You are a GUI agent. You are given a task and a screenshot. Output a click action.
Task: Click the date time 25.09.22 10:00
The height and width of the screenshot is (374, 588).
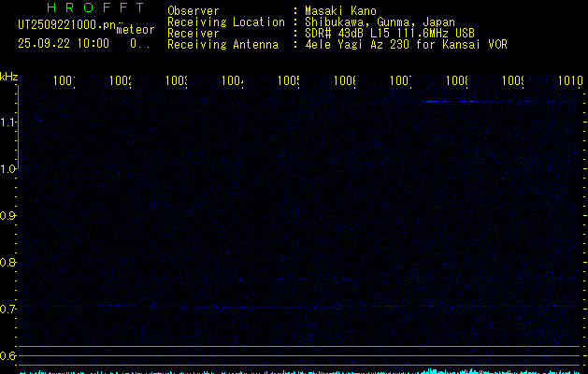click(x=64, y=43)
